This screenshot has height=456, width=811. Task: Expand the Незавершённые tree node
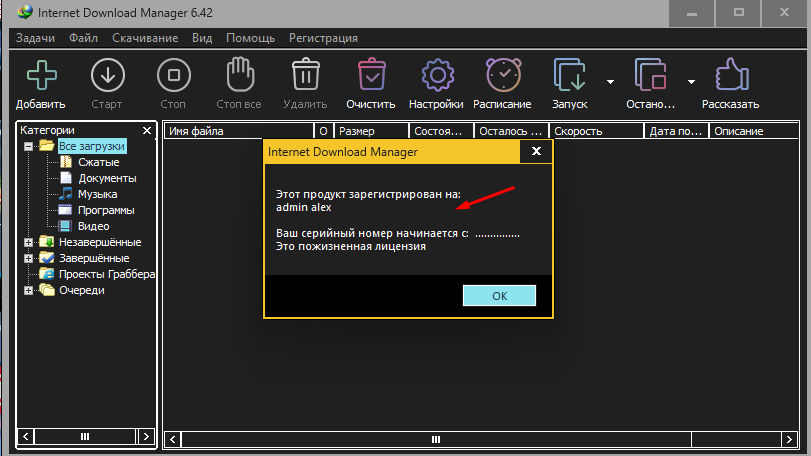[28, 242]
